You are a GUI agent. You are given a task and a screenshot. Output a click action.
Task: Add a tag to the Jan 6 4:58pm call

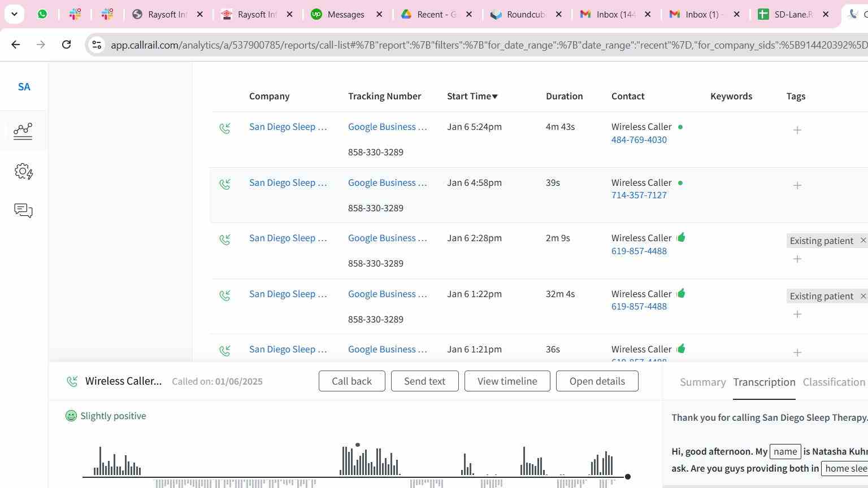pos(797,186)
